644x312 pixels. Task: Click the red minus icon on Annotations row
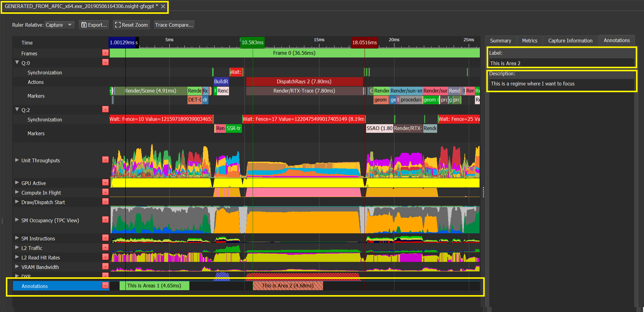[x=105, y=286]
